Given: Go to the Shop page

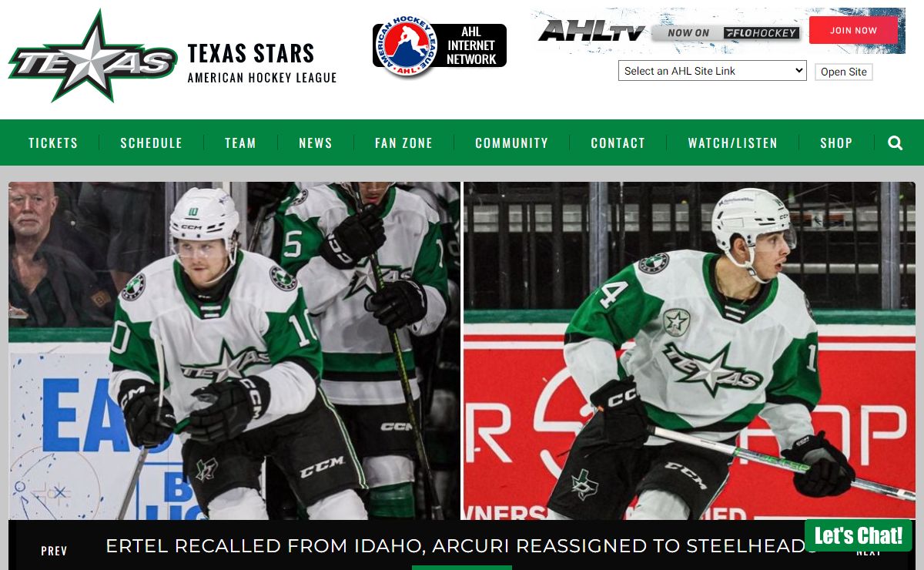Looking at the screenshot, I should 835,143.
